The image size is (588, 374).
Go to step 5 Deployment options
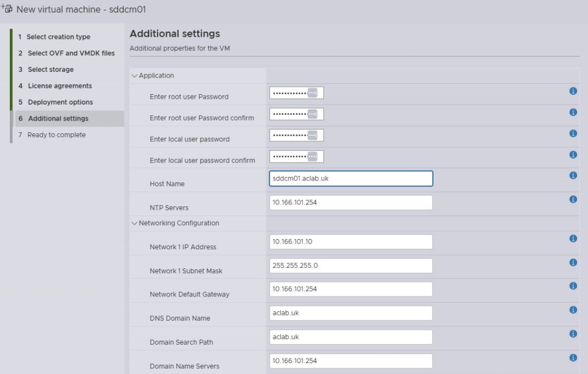(60, 102)
